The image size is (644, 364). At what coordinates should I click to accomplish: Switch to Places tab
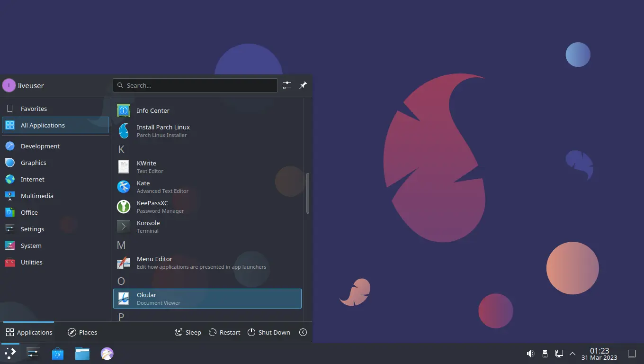[x=82, y=332]
